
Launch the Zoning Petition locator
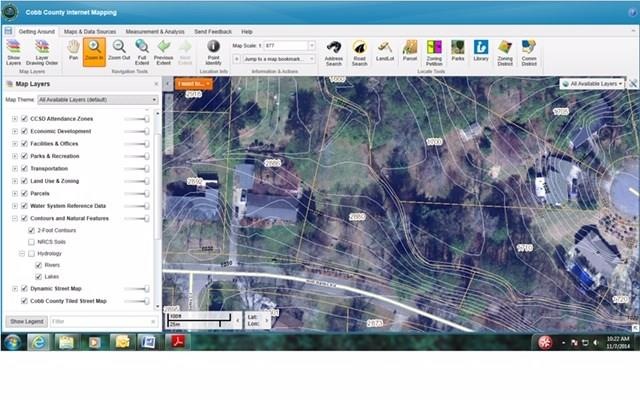click(x=434, y=51)
